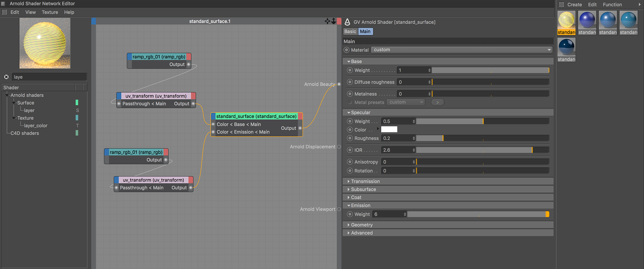Toggle the Material parameter animation dot
This screenshot has height=269, width=644.
click(347, 50)
